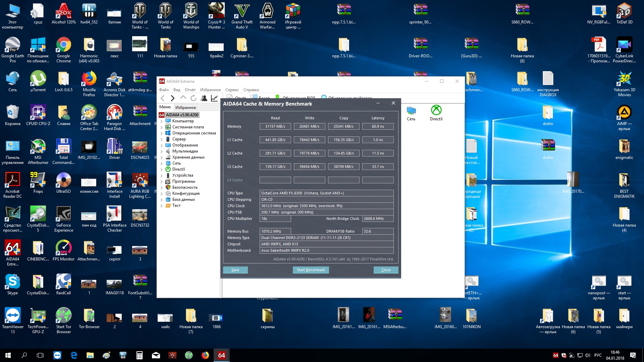Click the Start Benchmark button

coord(311,270)
